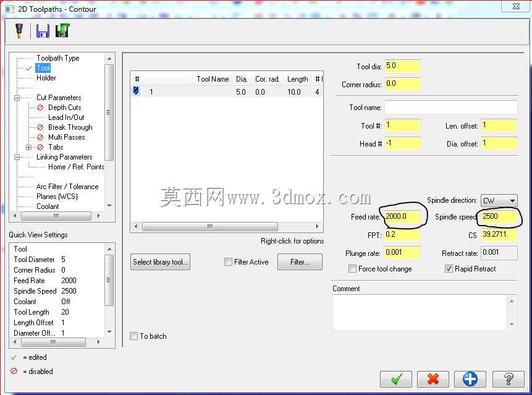Open the Holder page in the tree

tap(46, 78)
